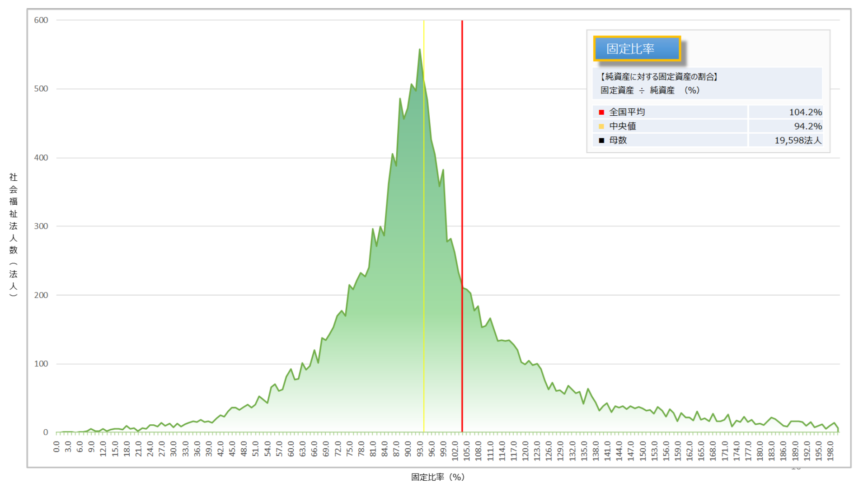
Task: Click the 94.2% median value cell
Action: click(x=807, y=126)
